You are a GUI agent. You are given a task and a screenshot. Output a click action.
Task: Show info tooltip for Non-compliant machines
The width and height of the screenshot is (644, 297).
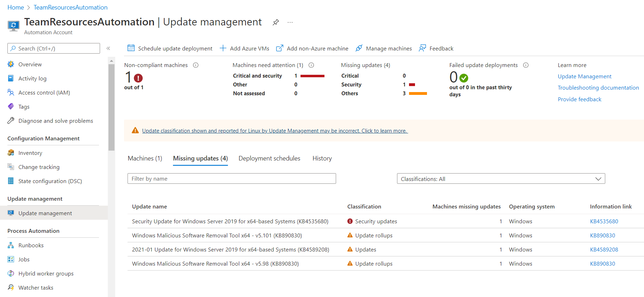[x=196, y=65]
